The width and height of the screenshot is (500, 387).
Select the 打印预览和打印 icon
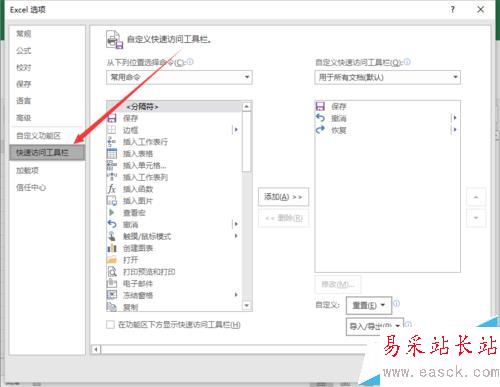click(112, 272)
